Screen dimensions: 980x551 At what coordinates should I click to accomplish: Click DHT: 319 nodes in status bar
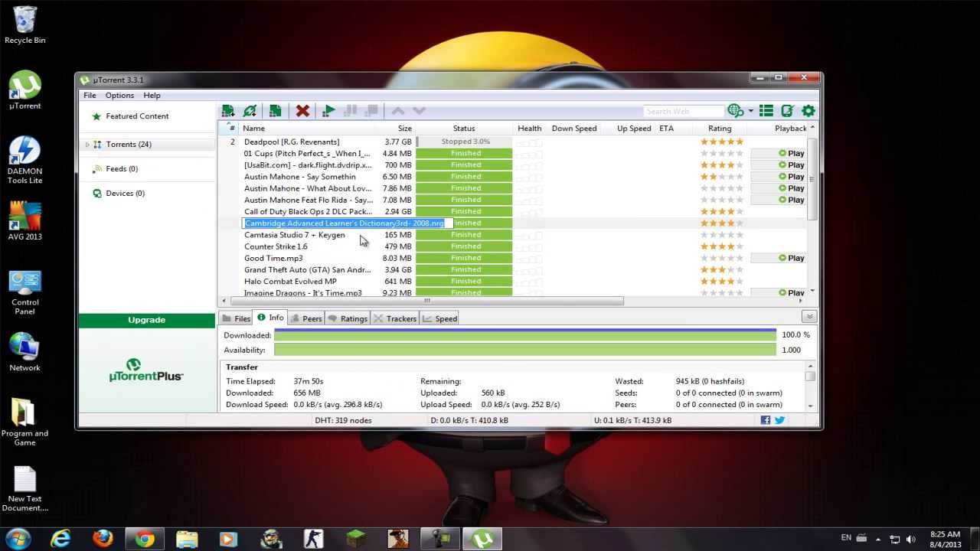[343, 420]
